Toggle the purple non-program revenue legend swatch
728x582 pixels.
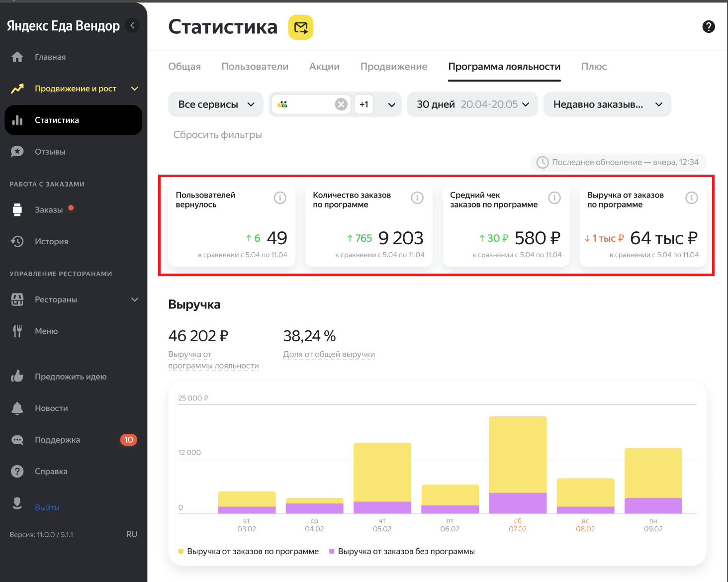click(x=332, y=551)
